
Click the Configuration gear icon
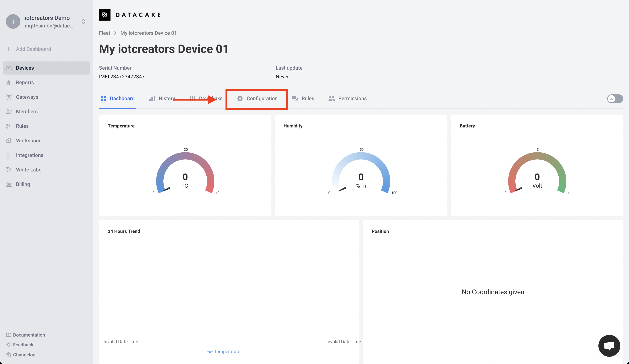[240, 99]
